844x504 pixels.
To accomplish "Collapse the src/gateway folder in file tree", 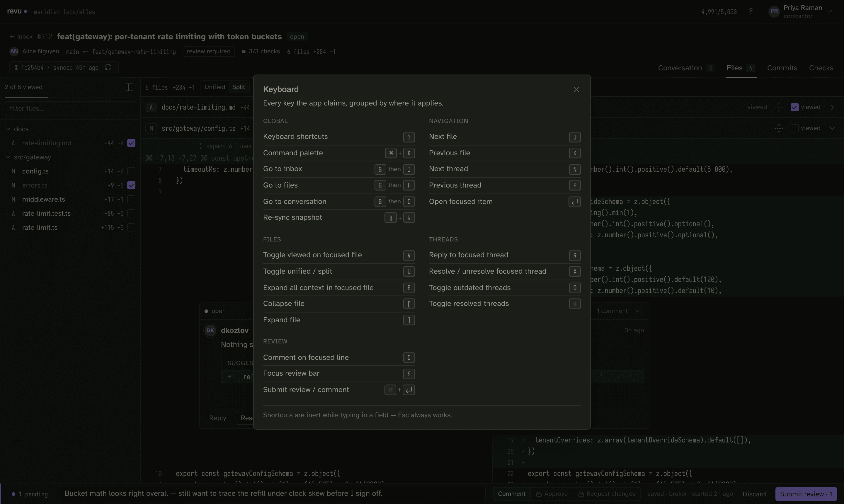I will click(8, 157).
